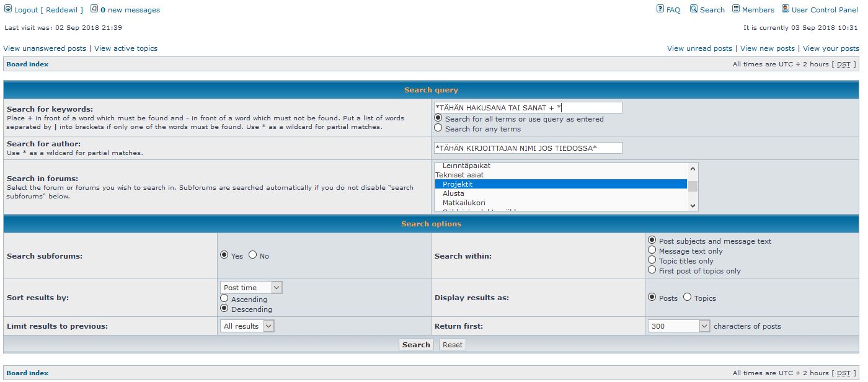The image size is (868, 382).
Task: Open the 300 characters dropdown
Action: (678, 326)
